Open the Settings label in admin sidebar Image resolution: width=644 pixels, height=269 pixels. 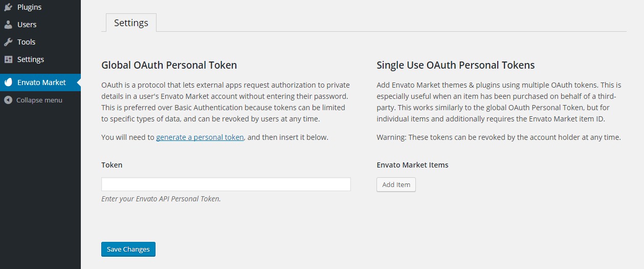click(31, 59)
